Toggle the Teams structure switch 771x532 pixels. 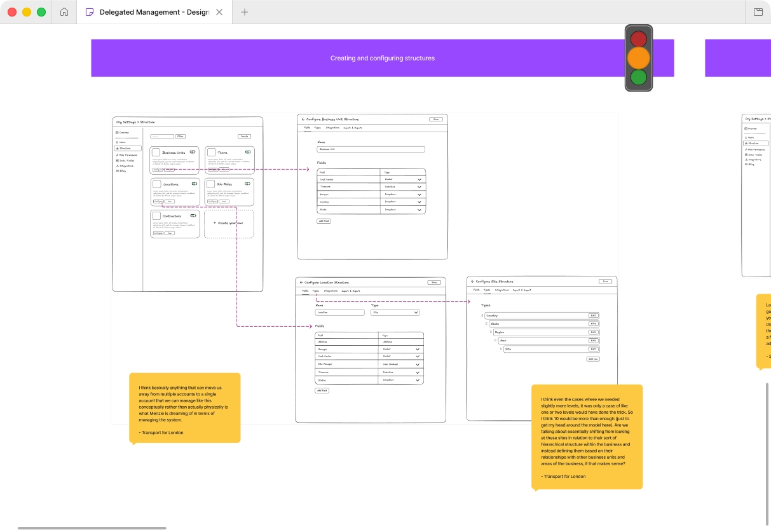[248, 152]
